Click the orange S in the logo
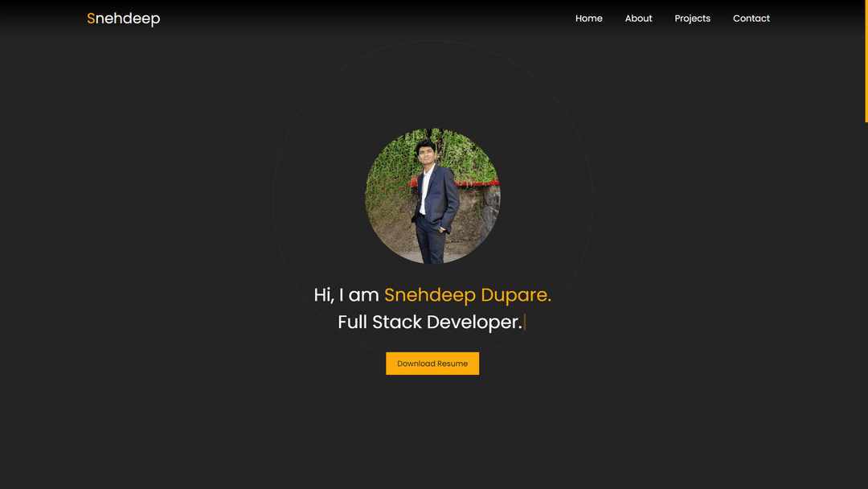The height and width of the screenshot is (489, 868). pos(91,18)
